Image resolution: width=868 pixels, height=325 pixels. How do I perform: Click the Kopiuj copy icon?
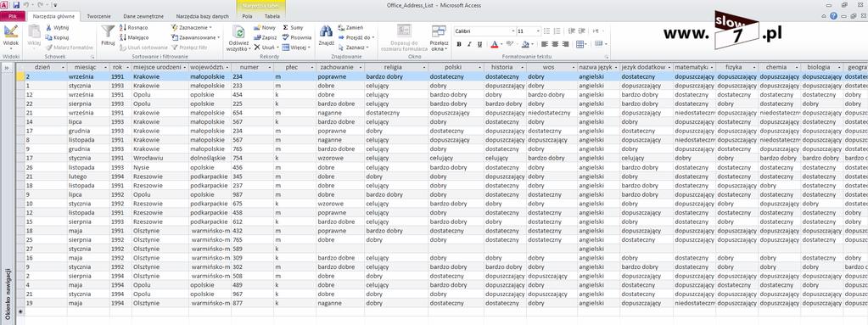click(48, 37)
